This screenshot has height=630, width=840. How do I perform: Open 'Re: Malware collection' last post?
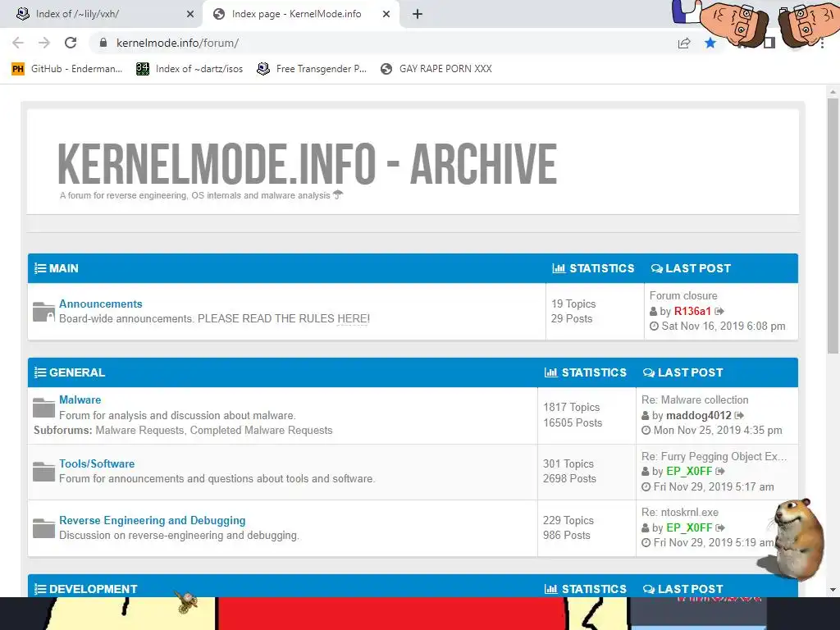(695, 399)
